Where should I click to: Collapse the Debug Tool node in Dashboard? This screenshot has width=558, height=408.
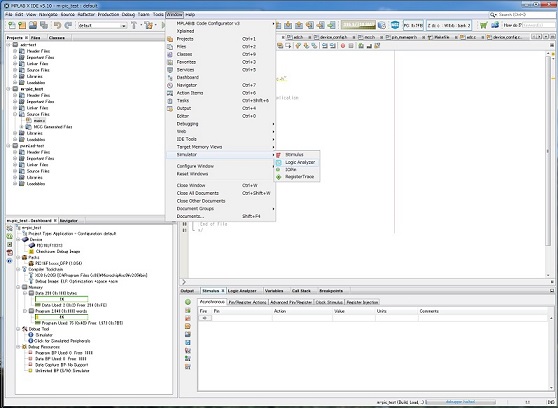18,329
